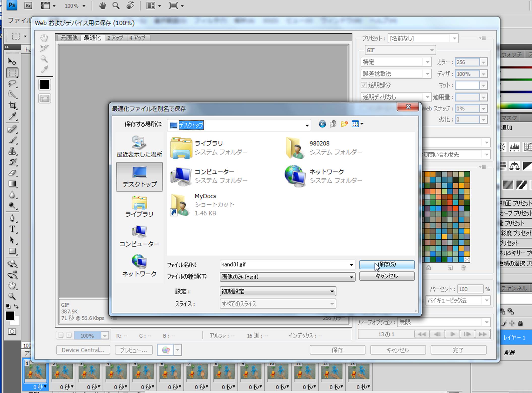Select the Crop tool in Photoshop toolbar
The width and height of the screenshot is (532, 393).
tap(12, 105)
